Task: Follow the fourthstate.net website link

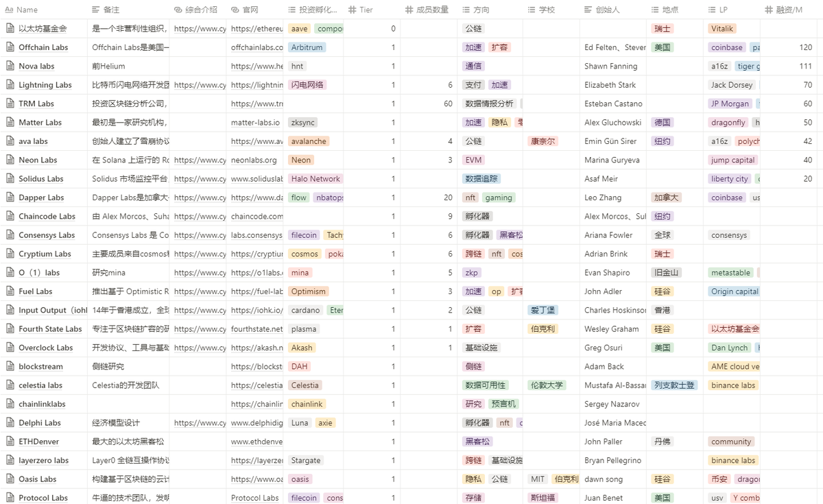Action: pos(257,329)
